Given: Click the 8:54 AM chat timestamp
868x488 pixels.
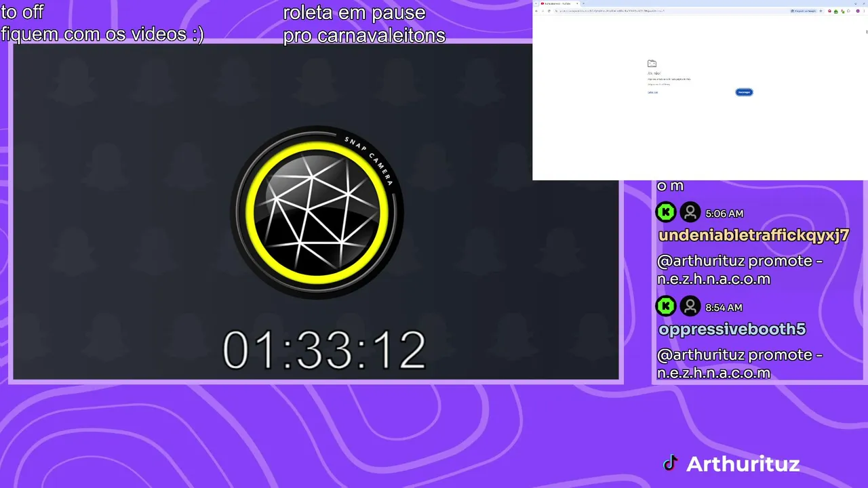Looking at the screenshot, I should (724, 308).
